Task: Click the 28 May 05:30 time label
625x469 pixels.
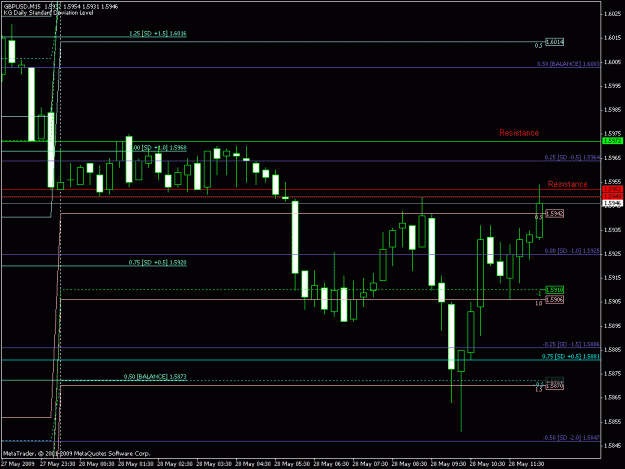Action: (x=292, y=464)
